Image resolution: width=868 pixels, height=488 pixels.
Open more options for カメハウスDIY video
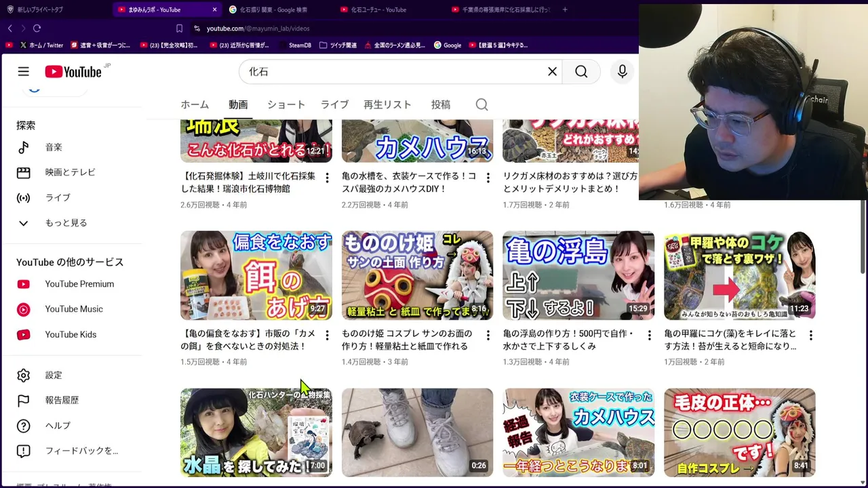coord(488,178)
